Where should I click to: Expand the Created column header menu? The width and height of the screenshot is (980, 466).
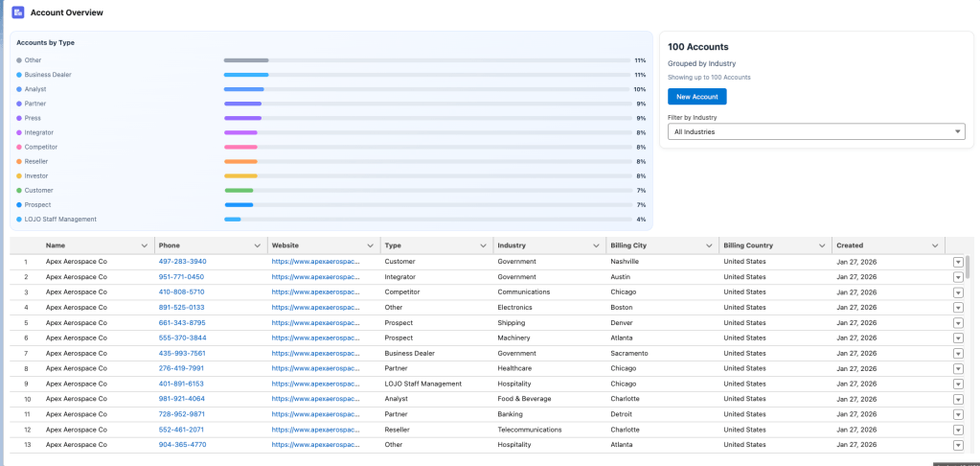(x=935, y=245)
